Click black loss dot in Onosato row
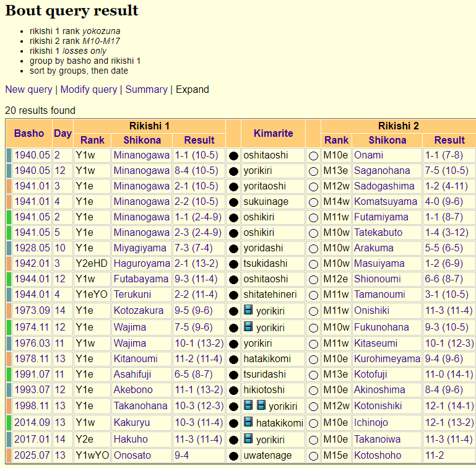The width and height of the screenshot is (476, 468). (x=233, y=456)
